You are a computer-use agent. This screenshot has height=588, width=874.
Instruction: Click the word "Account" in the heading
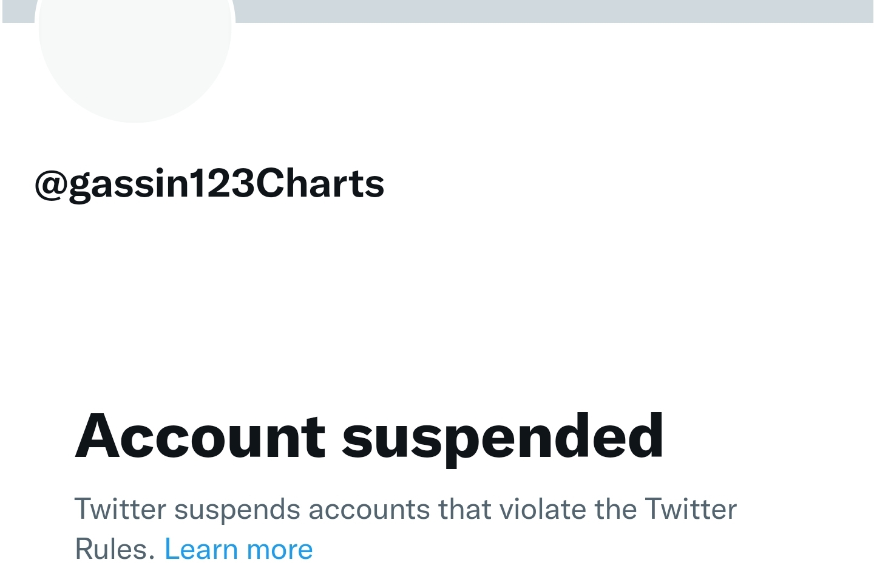point(200,436)
